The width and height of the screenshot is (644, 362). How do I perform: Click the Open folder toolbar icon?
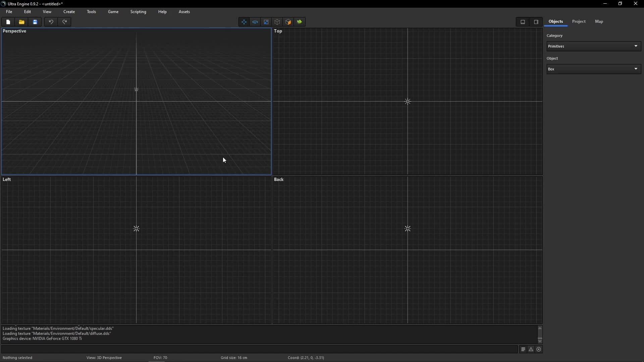click(21, 22)
